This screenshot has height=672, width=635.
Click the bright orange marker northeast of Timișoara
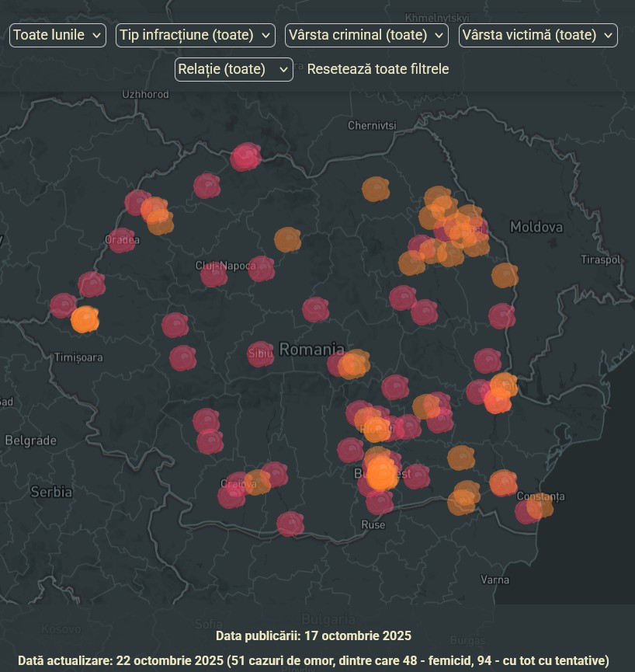point(85,319)
